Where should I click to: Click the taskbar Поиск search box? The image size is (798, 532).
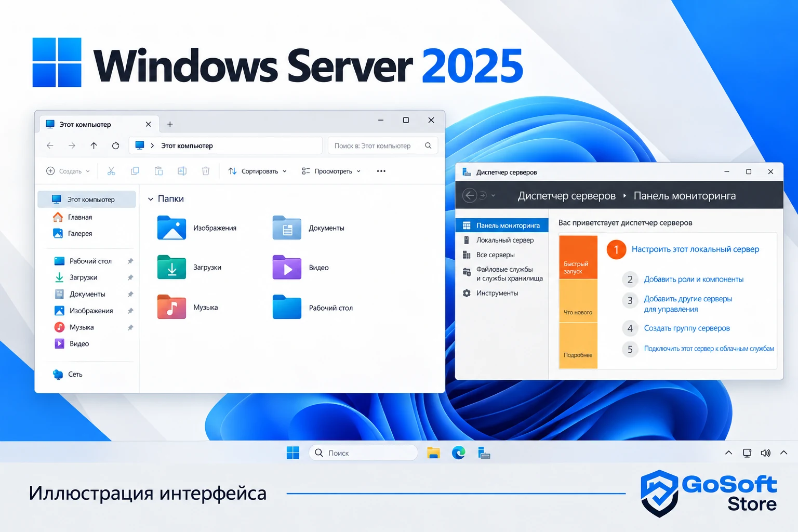pos(363,453)
